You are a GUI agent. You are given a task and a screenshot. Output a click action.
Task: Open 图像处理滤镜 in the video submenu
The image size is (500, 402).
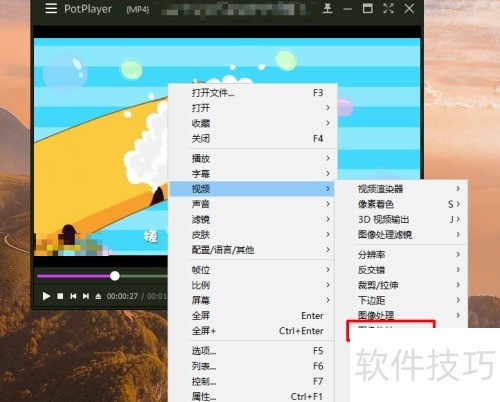point(401,235)
